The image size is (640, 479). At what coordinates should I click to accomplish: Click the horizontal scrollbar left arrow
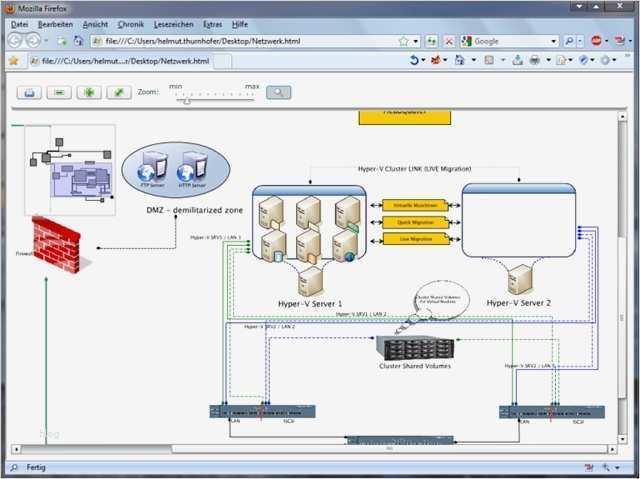[16, 449]
